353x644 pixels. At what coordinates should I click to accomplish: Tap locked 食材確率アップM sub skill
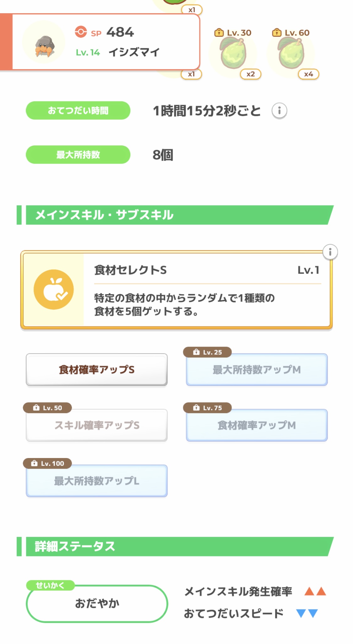coord(257,425)
